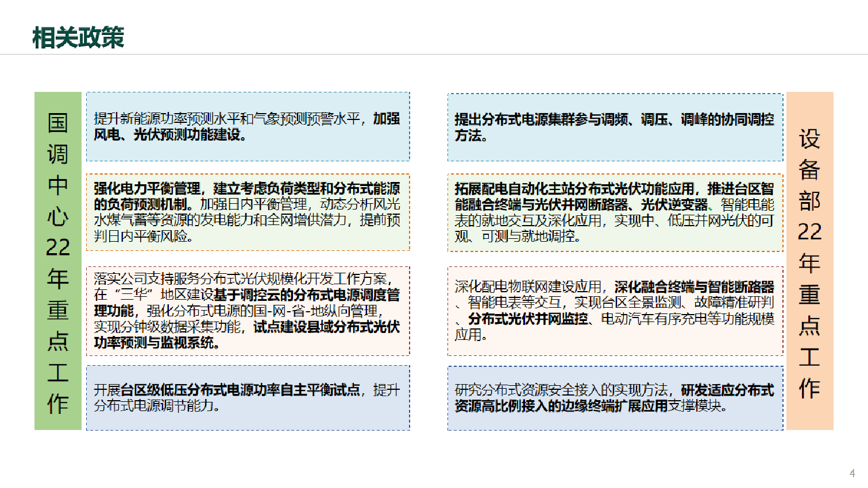Click the box starting with 拓展配电自动化主站

[x=615, y=213]
